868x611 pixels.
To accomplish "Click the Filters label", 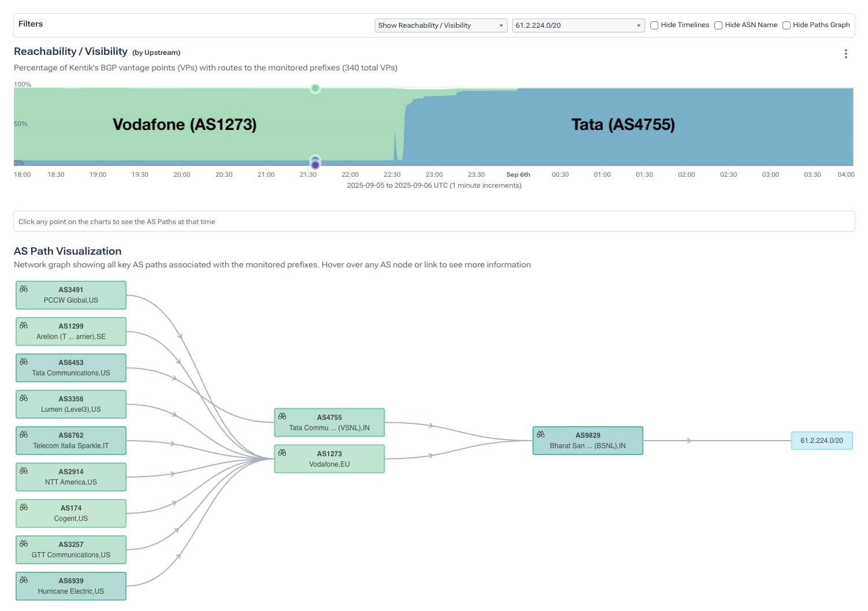I will coord(31,24).
